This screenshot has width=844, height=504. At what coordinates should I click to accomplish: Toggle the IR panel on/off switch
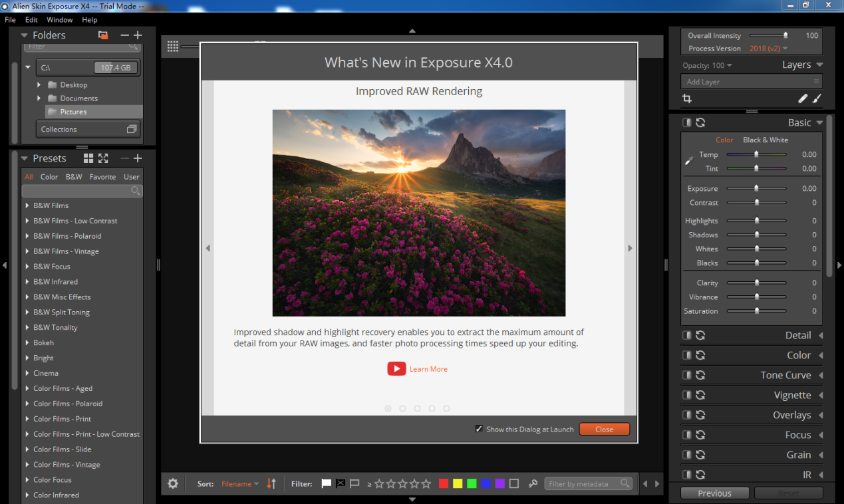click(x=687, y=475)
